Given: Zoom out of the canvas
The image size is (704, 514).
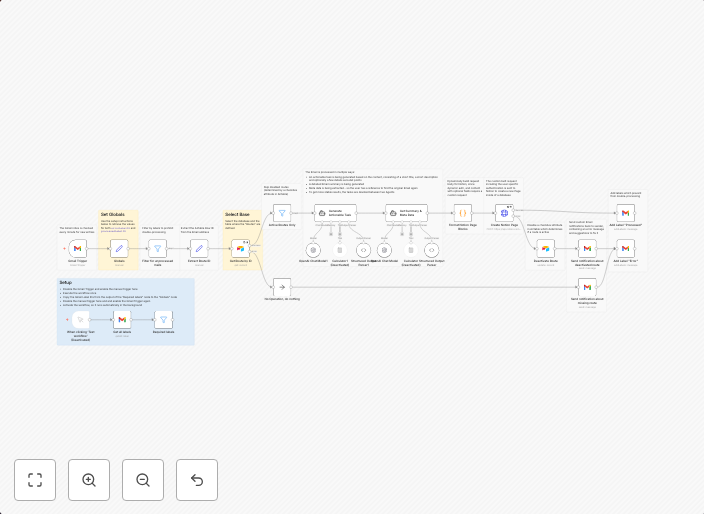Looking at the screenshot, I should (x=143, y=480).
